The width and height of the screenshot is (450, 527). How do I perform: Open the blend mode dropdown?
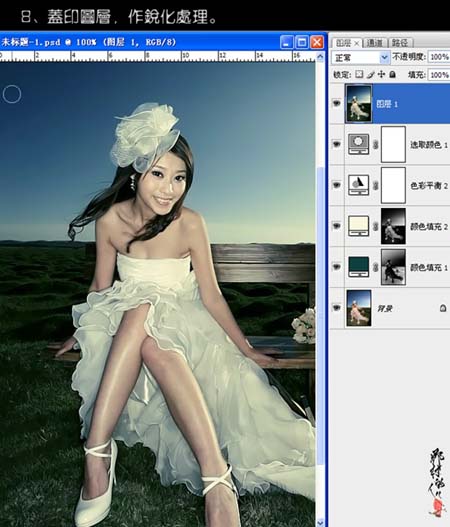361,58
